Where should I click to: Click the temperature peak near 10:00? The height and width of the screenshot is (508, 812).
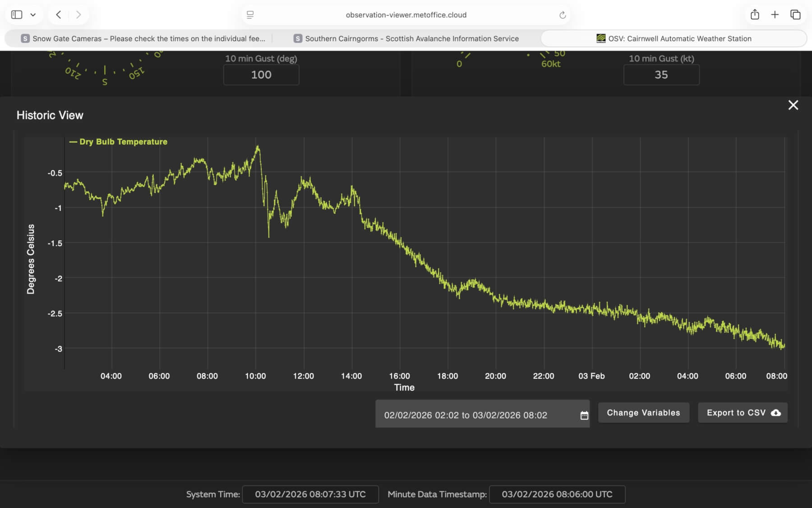pos(258,146)
